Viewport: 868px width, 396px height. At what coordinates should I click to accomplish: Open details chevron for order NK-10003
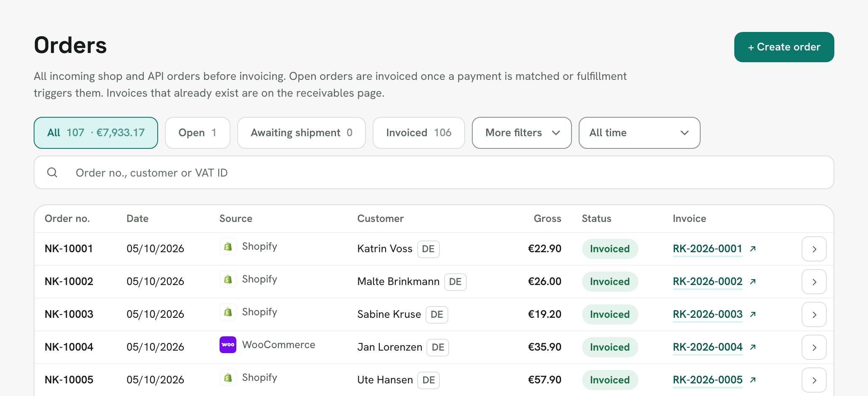pyautogui.click(x=814, y=314)
